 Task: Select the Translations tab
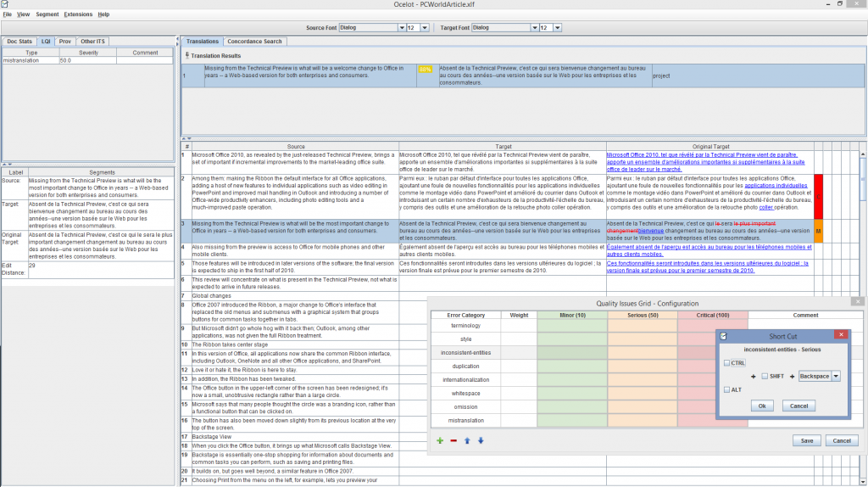202,42
